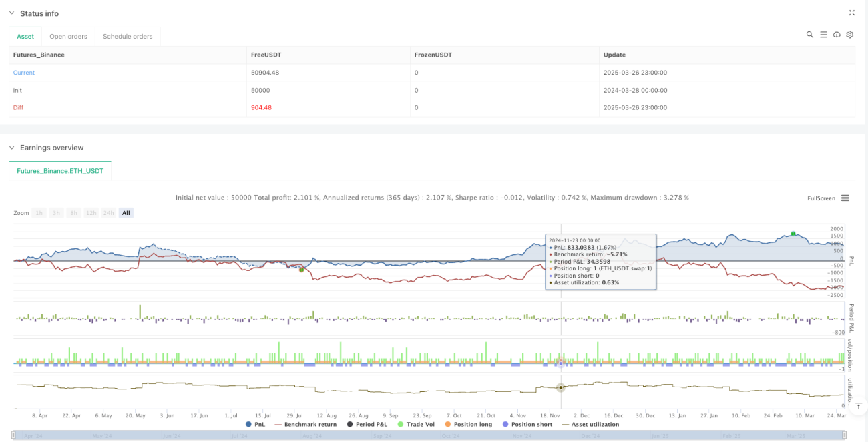The image size is (868, 442).
Task: Click the cloud download icon
Action: (x=837, y=35)
